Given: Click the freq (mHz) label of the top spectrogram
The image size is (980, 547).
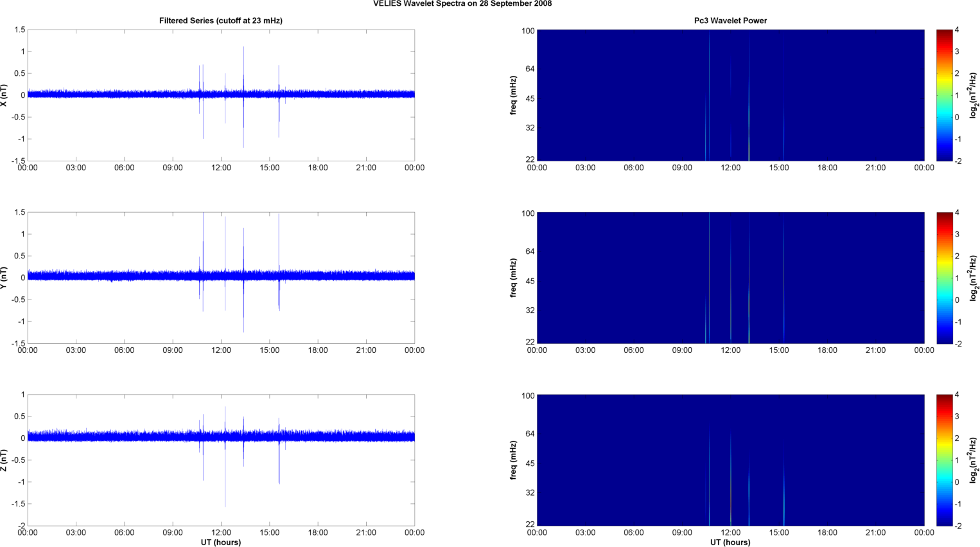Looking at the screenshot, I should tap(513, 95).
